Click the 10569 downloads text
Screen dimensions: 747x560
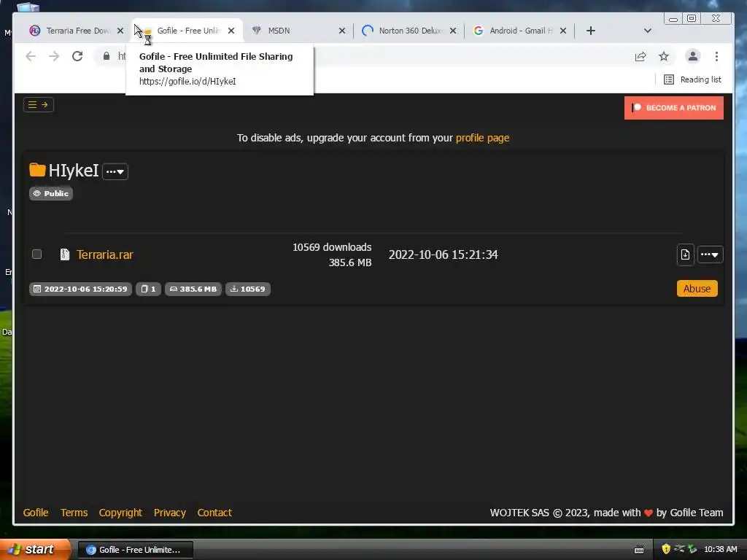click(x=332, y=247)
